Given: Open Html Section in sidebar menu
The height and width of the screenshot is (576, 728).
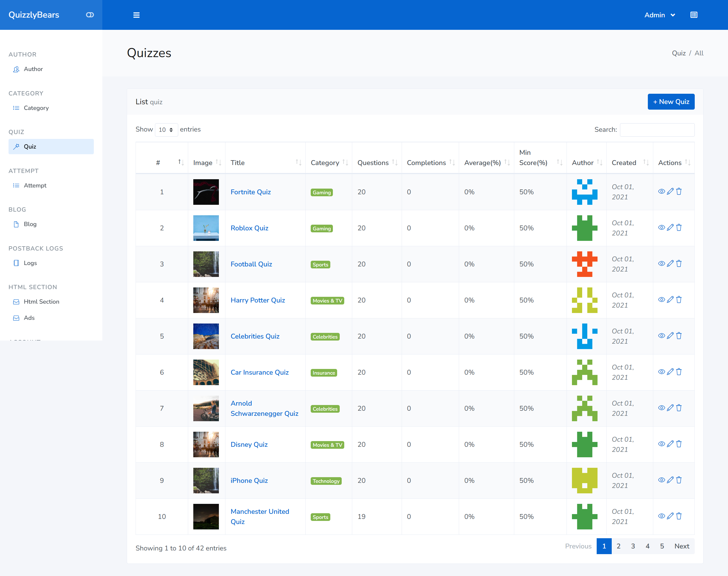Looking at the screenshot, I should coord(41,301).
